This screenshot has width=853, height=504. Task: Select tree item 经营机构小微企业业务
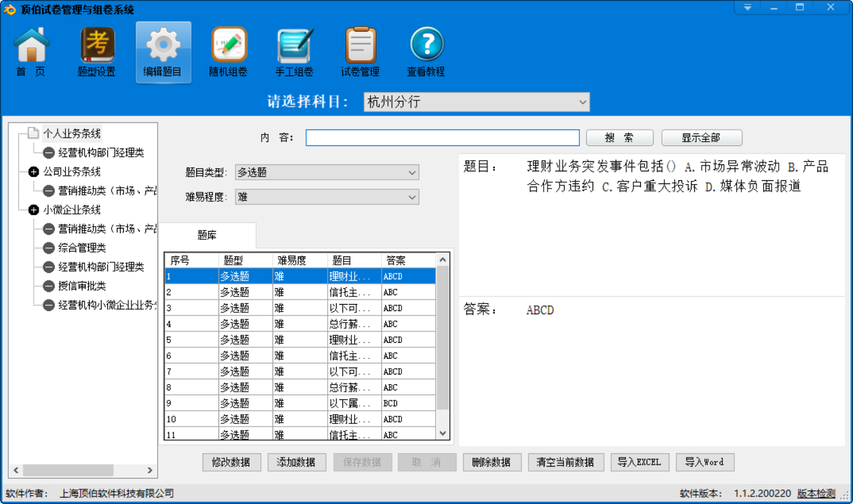pyautogui.click(x=107, y=305)
